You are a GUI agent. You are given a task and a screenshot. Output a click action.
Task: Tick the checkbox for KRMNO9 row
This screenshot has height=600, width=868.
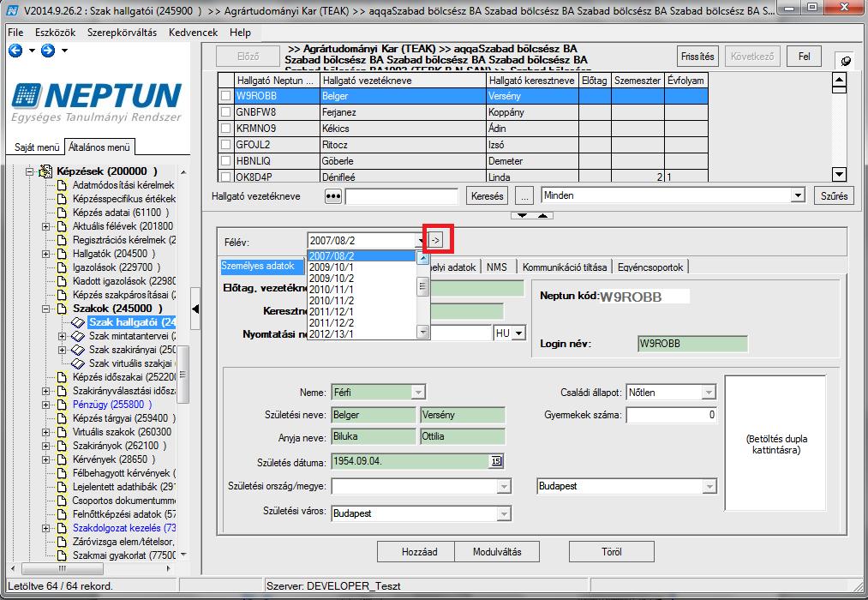(x=226, y=129)
